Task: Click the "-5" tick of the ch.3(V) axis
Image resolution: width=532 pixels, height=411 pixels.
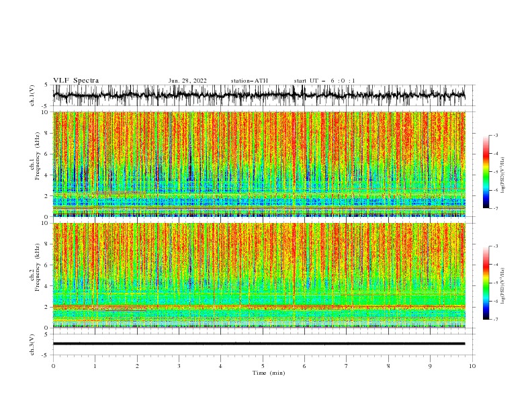Action: (46, 355)
